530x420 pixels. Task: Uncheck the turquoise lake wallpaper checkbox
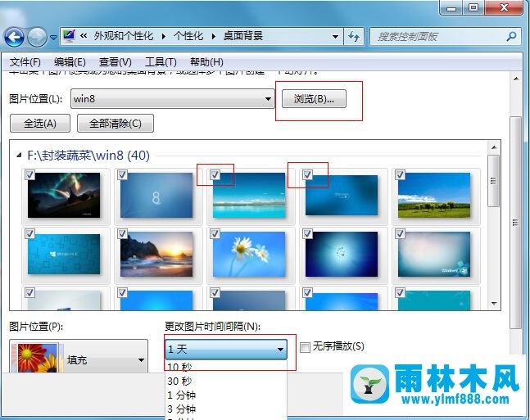tap(215, 174)
